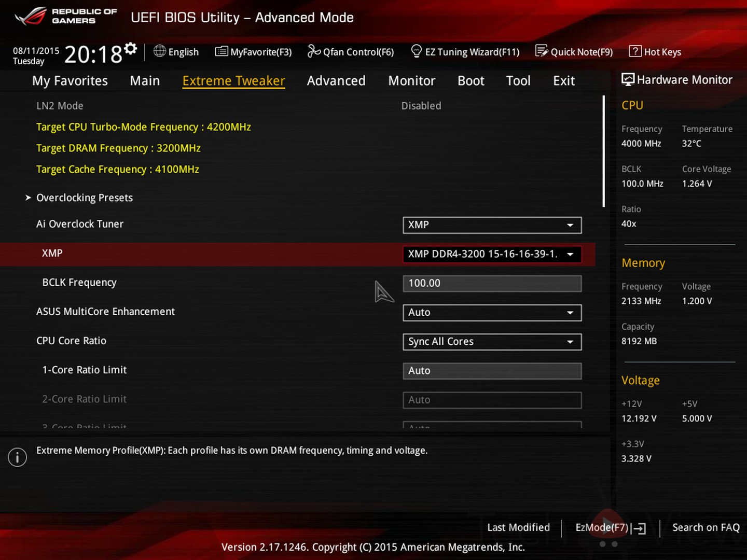Go to the Boot tab

point(471,81)
